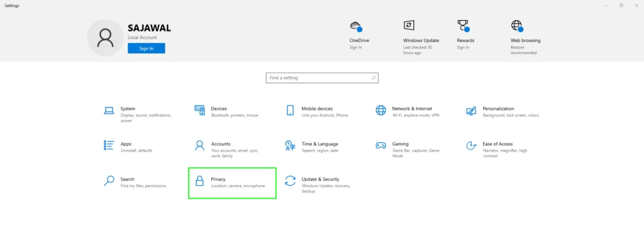Viewport: 644px width, 248px height.
Task: Click the Windows Update label
Action: [x=421, y=41]
